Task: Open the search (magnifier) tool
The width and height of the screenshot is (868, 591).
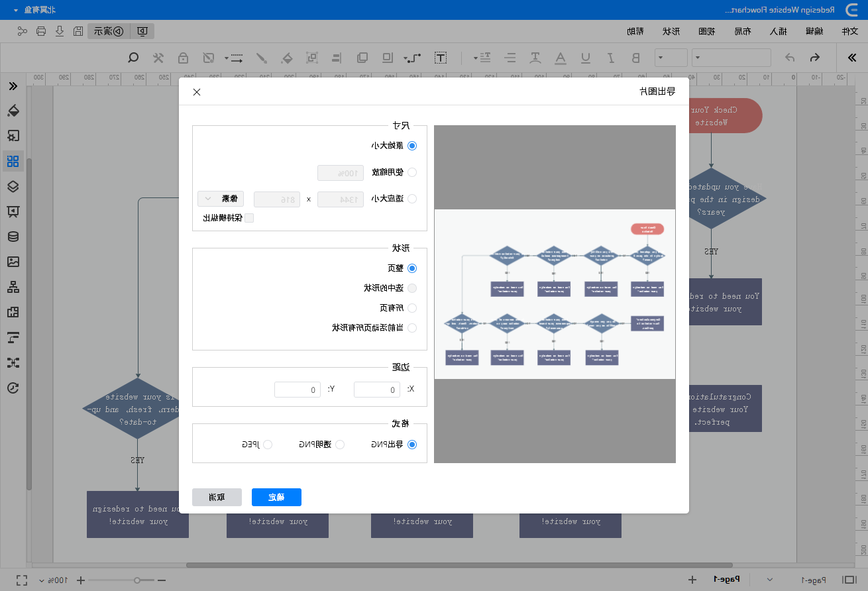Action: coord(133,58)
